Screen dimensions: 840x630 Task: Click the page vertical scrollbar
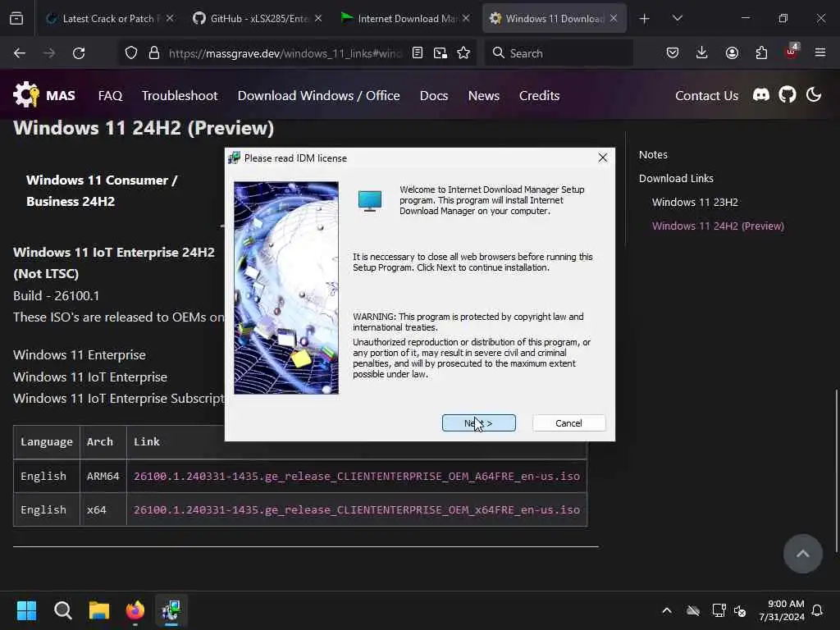pyautogui.click(x=836, y=472)
